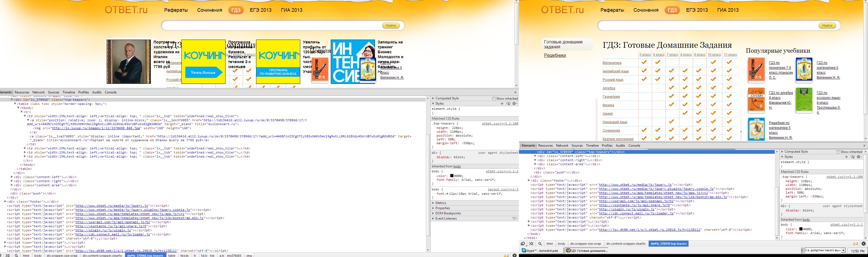
Task: Open Styles gear menu in left window
Action: click(515, 104)
